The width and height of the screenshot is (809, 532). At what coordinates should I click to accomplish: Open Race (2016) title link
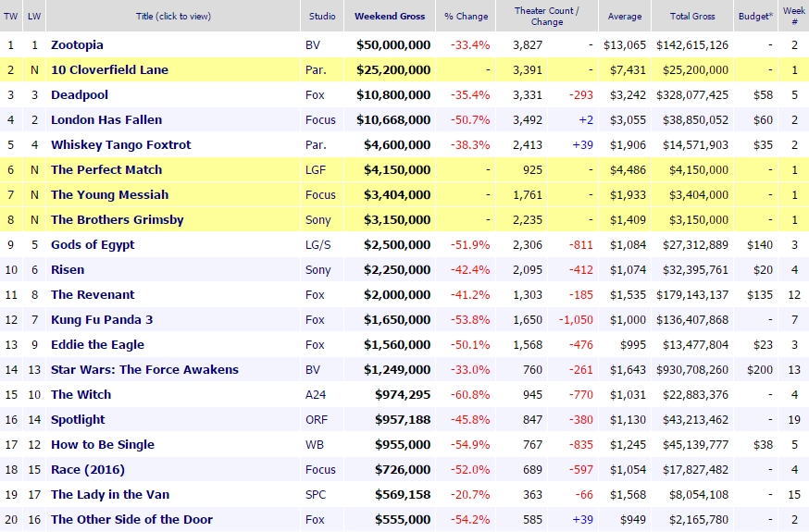88,470
